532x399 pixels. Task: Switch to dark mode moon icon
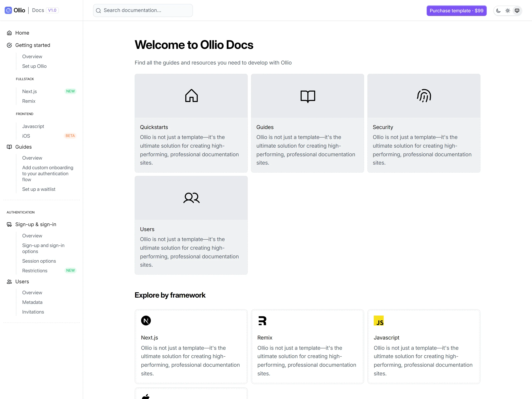pyautogui.click(x=498, y=11)
